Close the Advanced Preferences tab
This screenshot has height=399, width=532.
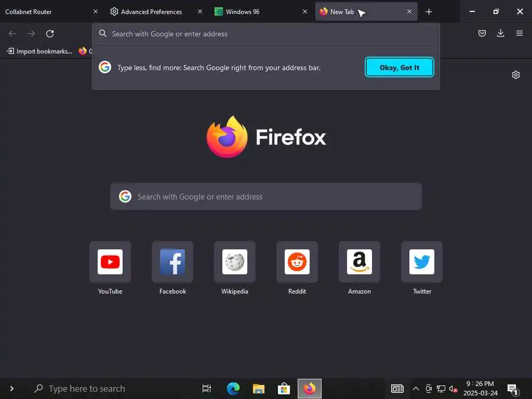(200, 11)
